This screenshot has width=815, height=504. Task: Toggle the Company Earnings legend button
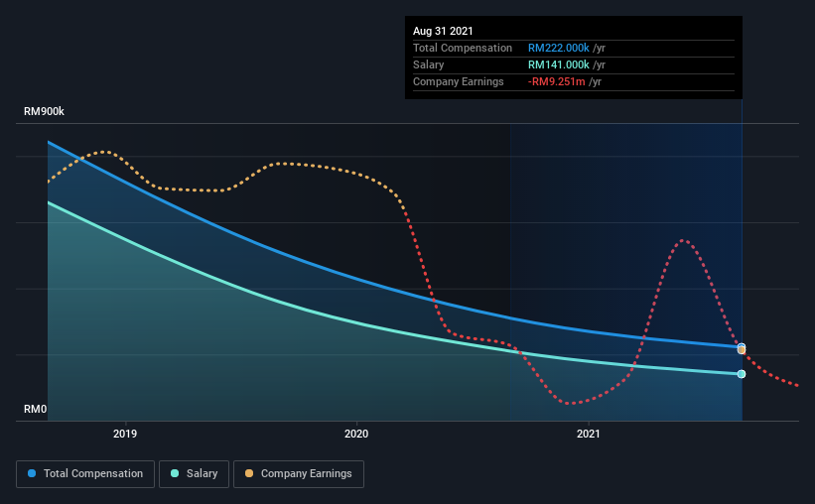(299, 474)
